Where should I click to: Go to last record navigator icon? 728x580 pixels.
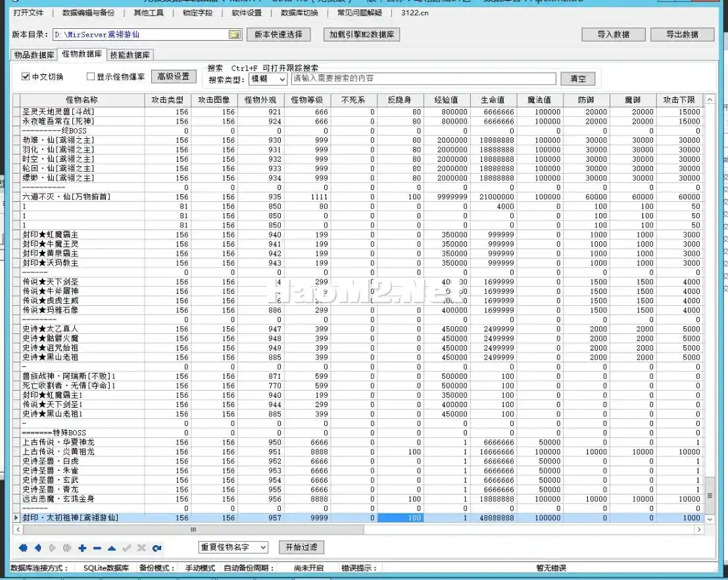click(67, 548)
